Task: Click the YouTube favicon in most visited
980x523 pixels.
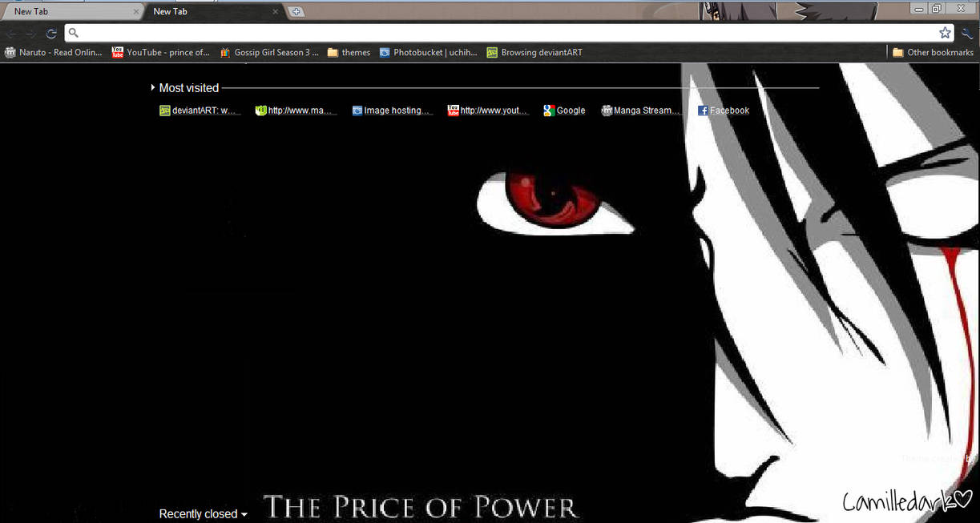Action: pos(453,111)
